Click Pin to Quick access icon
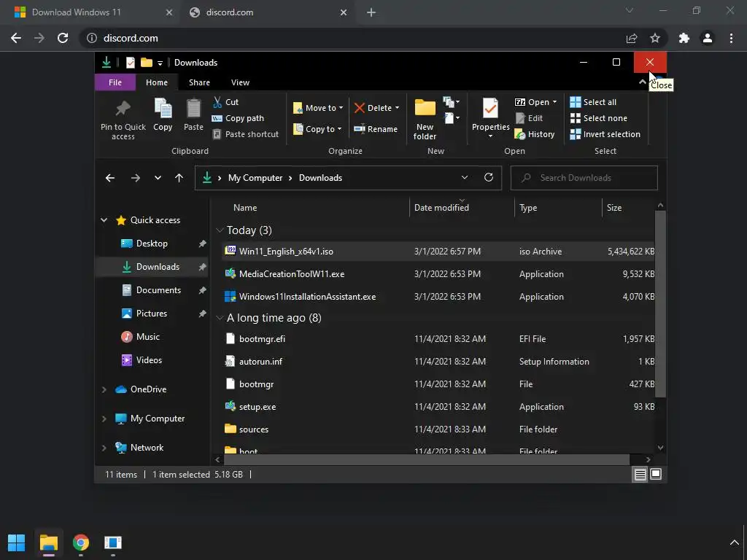 click(123, 109)
